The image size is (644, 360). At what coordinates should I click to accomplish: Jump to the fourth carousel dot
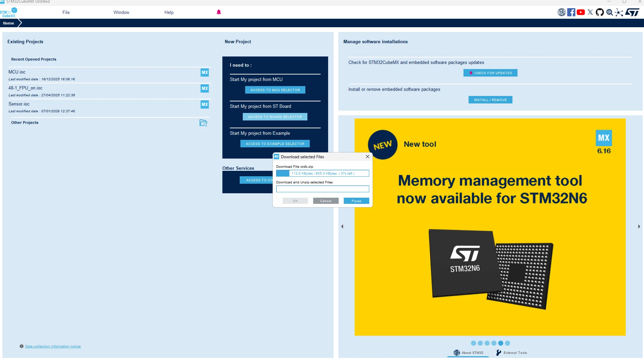(x=494, y=343)
